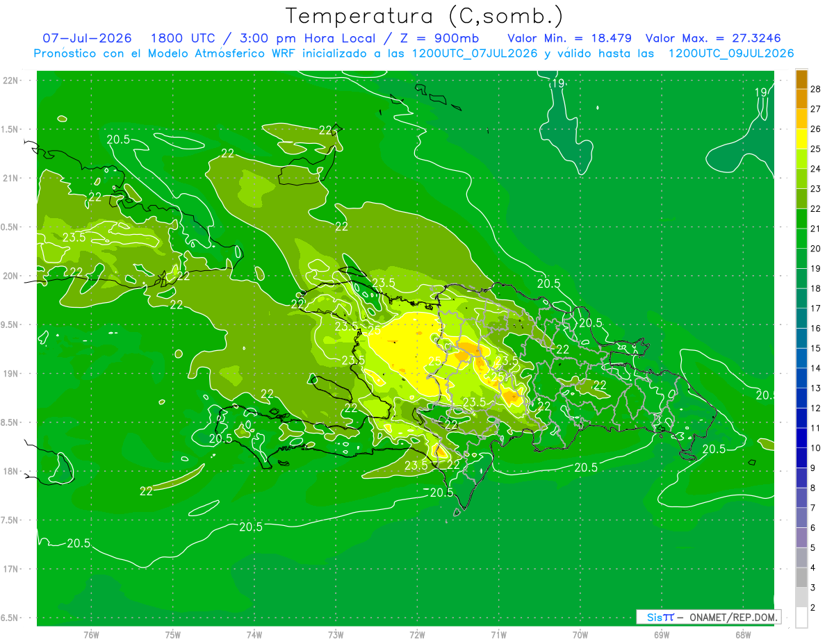Click the '22N' latitude axis label
The image size is (834, 644).
click(9, 81)
